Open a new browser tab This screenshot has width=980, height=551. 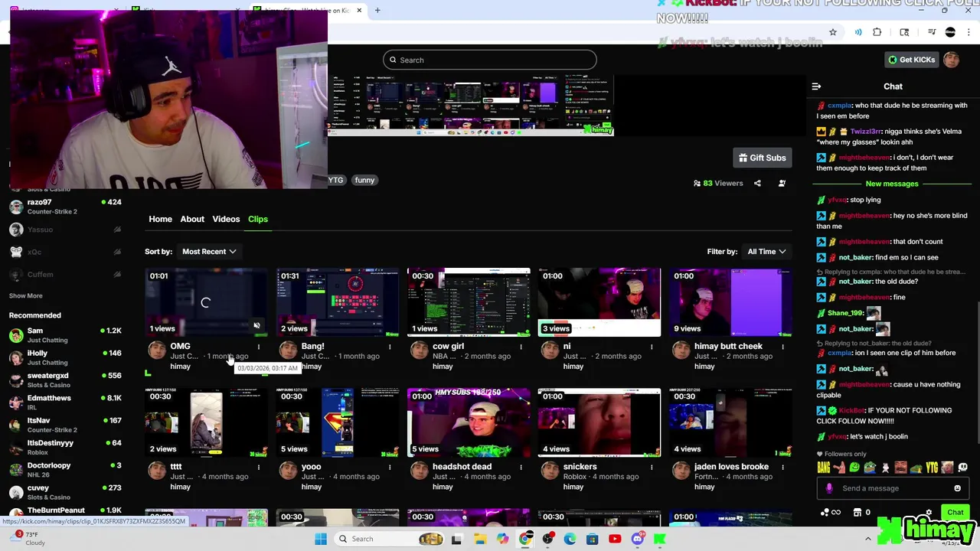377,10
